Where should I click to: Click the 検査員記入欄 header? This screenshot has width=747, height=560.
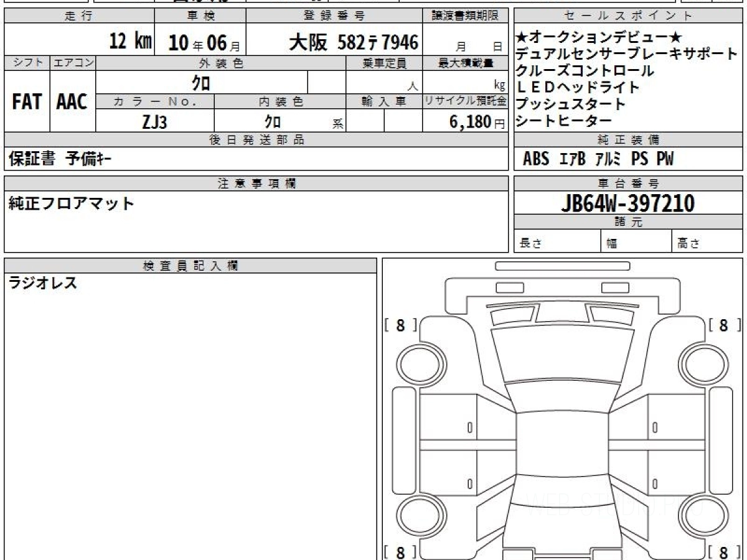pyautogui.click(x=190, y=266)
